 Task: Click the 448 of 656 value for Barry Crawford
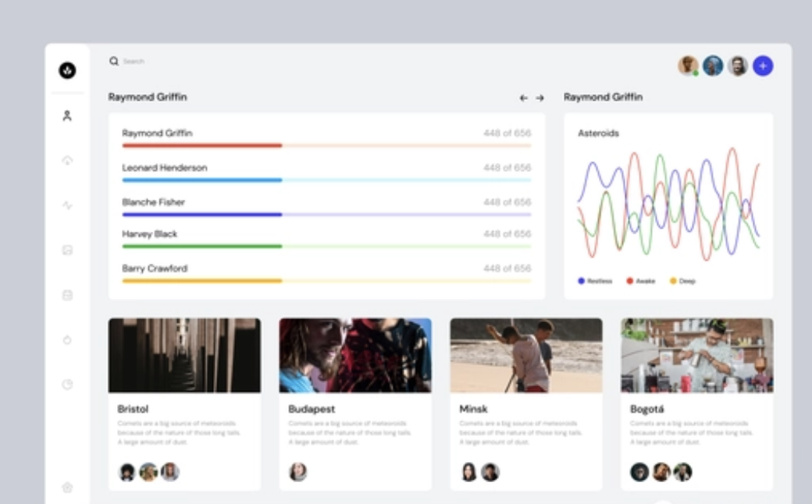tap(507, 268)
